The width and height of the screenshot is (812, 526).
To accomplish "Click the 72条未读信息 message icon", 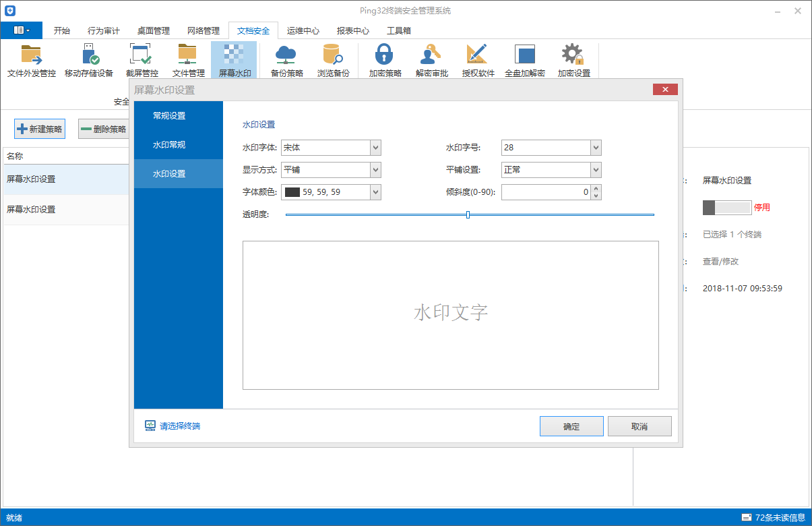I will click(746, 517).
